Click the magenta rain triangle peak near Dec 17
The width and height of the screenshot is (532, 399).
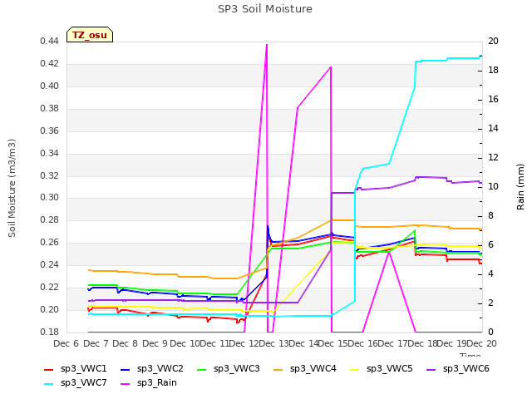389,253
